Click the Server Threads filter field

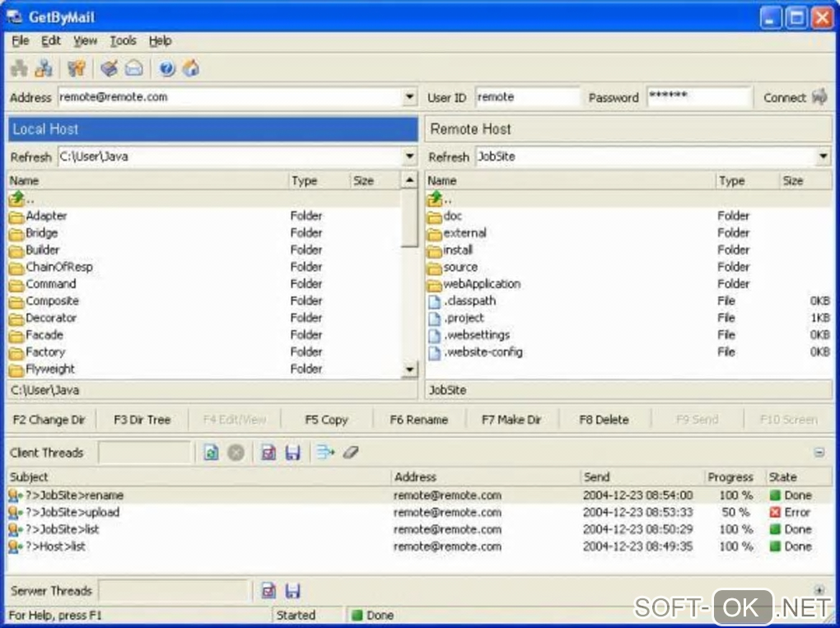click(175, 590)
